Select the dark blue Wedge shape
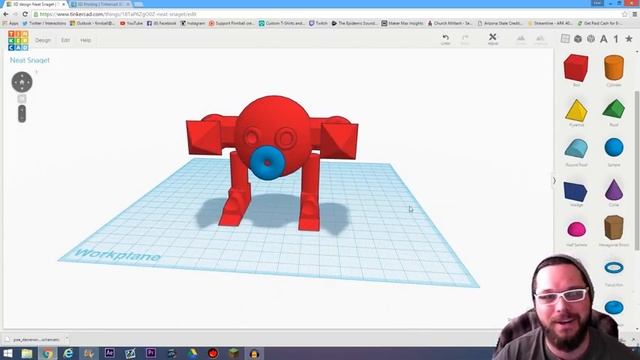Image resolution: width=640 pixels, height=360 pixels. pyautogui.click(x=576, y=191)
